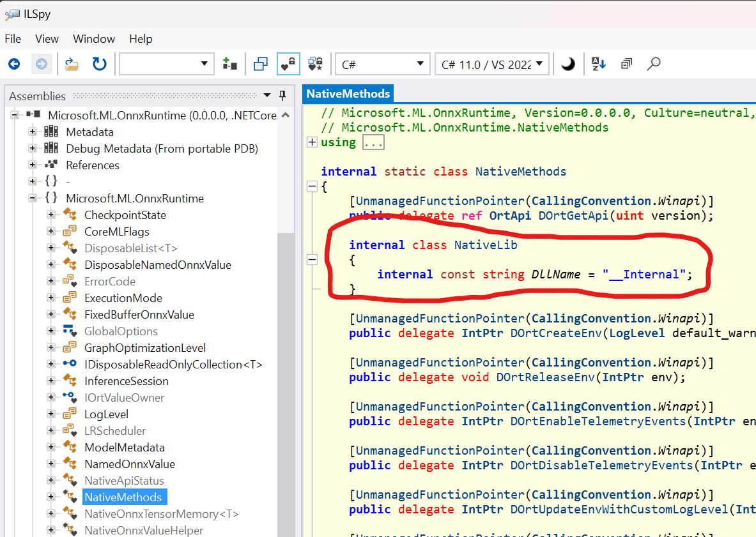Reload all assemblies with refresh icon

[x=99, y=64]
